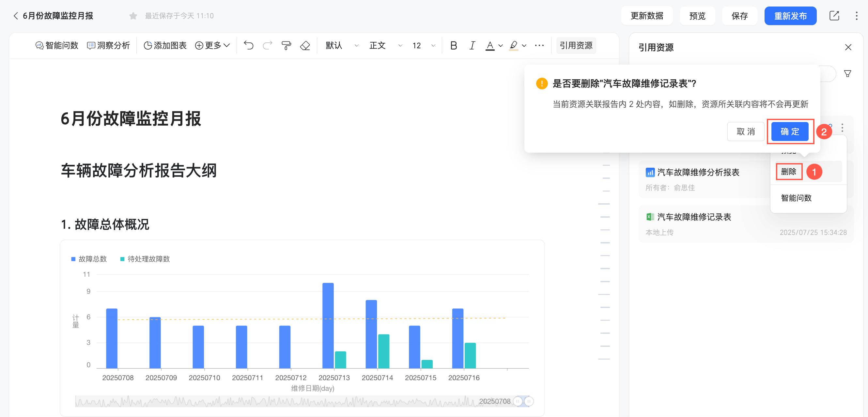Click the 1. 故障总体概况 heading
Viewport: 868px width, 417px height.
point(105,224)
